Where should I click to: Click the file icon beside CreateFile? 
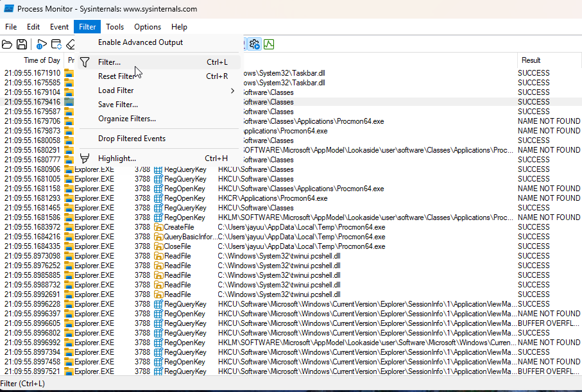click(x=158, y=227)
